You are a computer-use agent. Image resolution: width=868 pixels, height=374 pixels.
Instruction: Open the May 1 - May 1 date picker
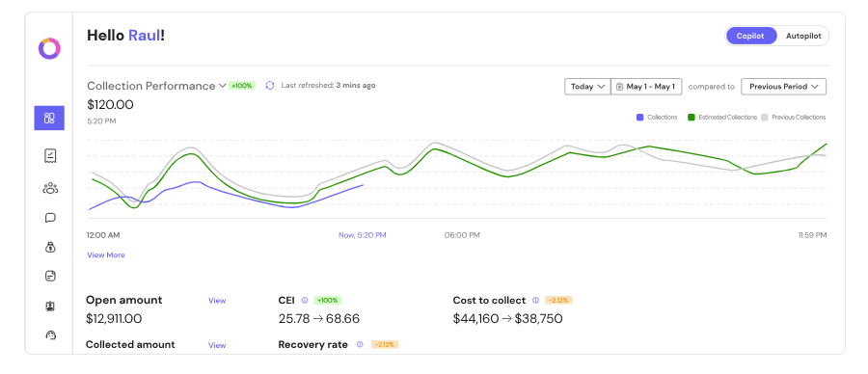click(646, 87)
